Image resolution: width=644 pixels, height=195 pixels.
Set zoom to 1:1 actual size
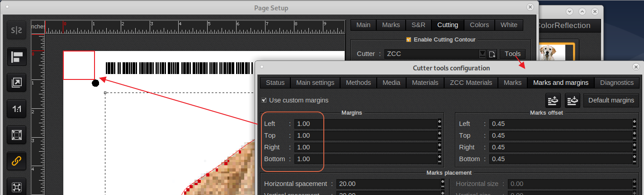point(17,109)
